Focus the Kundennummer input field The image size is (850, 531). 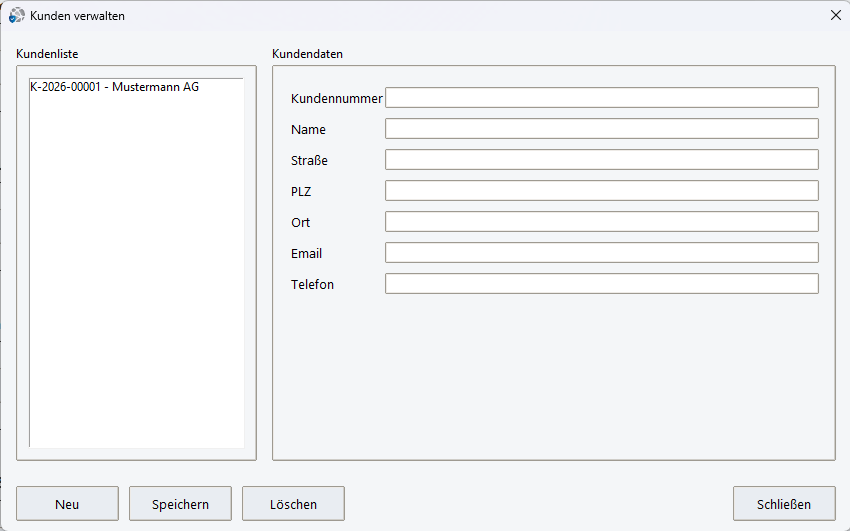(602, 98)
